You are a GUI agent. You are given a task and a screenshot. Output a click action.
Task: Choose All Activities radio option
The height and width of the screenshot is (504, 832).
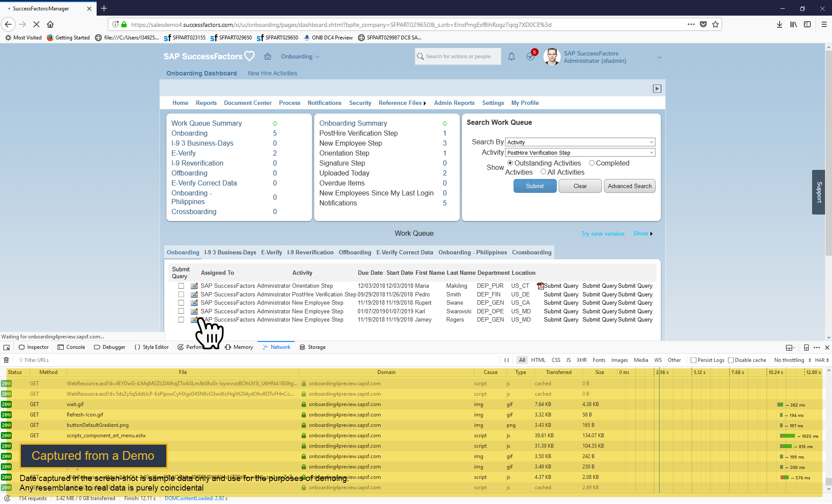[x=543, y=172]
